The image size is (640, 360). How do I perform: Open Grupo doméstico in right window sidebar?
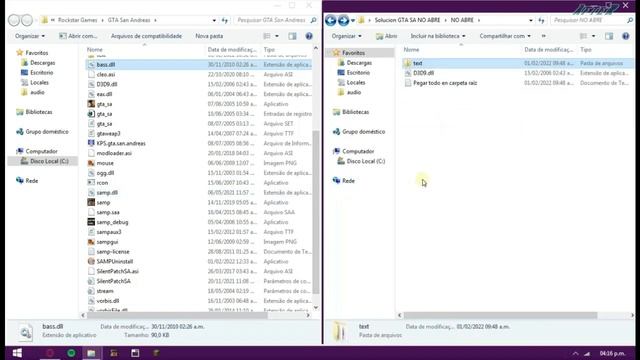point(363,131)
